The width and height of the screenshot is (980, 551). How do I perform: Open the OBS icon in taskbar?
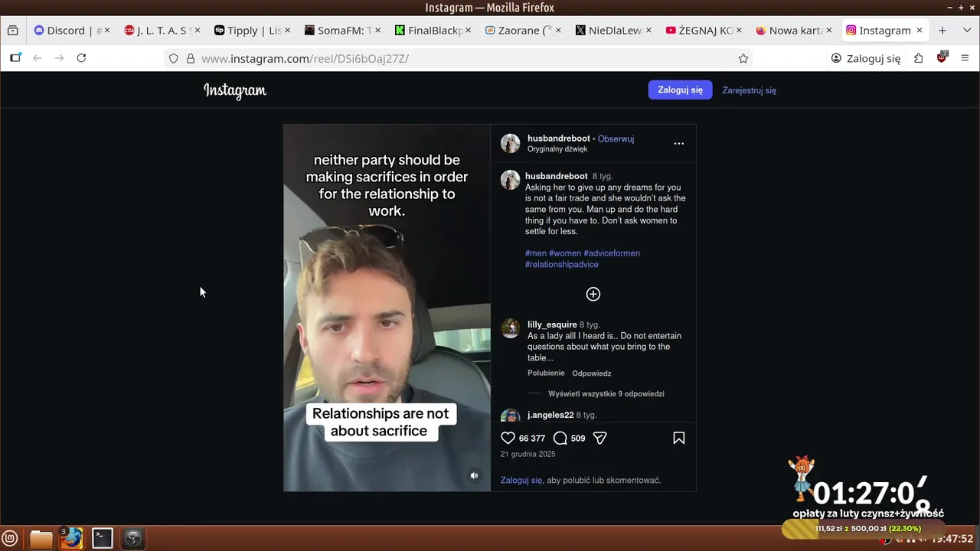point(133,539)
